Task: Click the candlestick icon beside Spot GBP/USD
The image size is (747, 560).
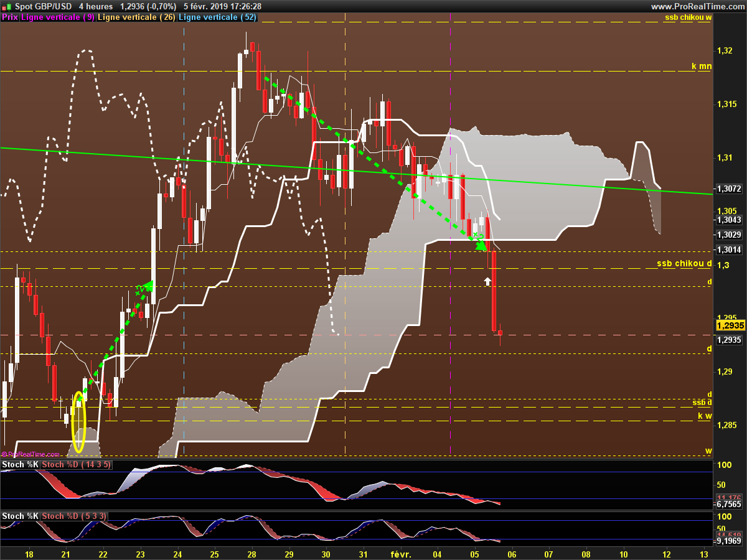Action: coord(6,6)
